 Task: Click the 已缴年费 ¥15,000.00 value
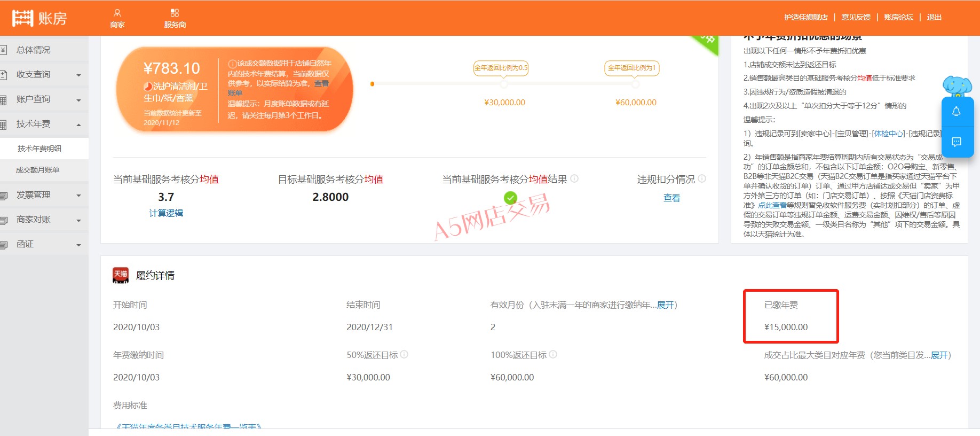(786, 327)
